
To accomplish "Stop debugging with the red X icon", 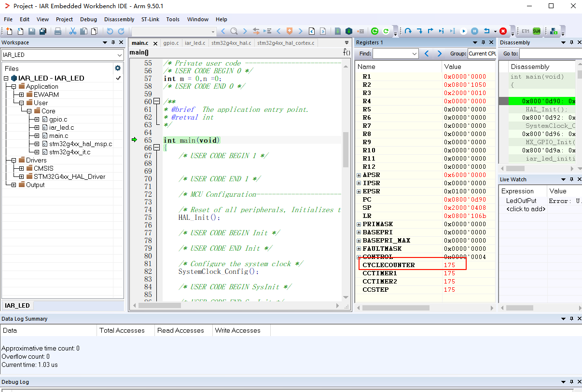I will click(x=503, y=31).
